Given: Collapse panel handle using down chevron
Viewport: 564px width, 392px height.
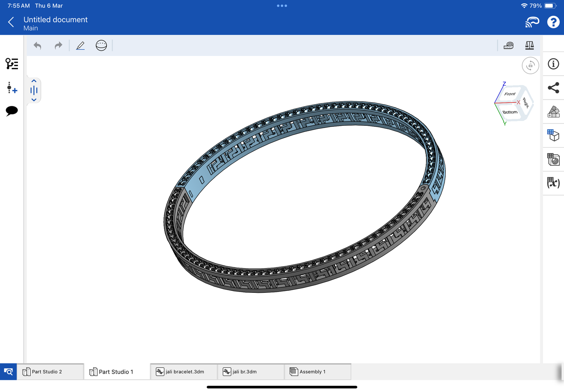Looking at the screenshot, I should pos(34,100).
